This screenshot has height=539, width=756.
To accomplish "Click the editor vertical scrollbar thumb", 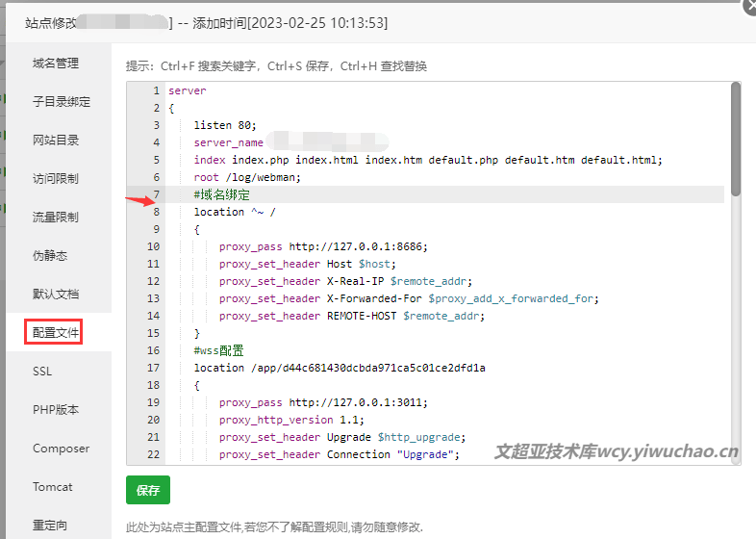I will coord(736,140).
